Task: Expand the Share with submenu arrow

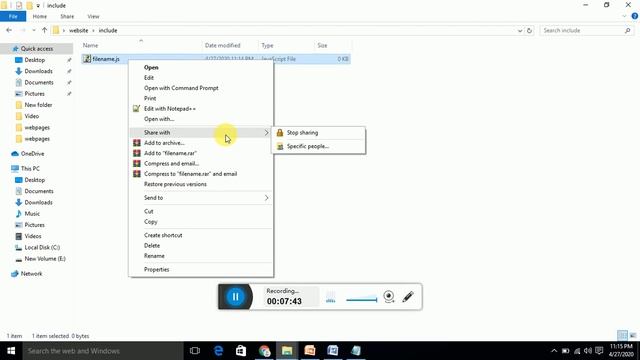Action: pyautogui.click(x=267, y=133)
